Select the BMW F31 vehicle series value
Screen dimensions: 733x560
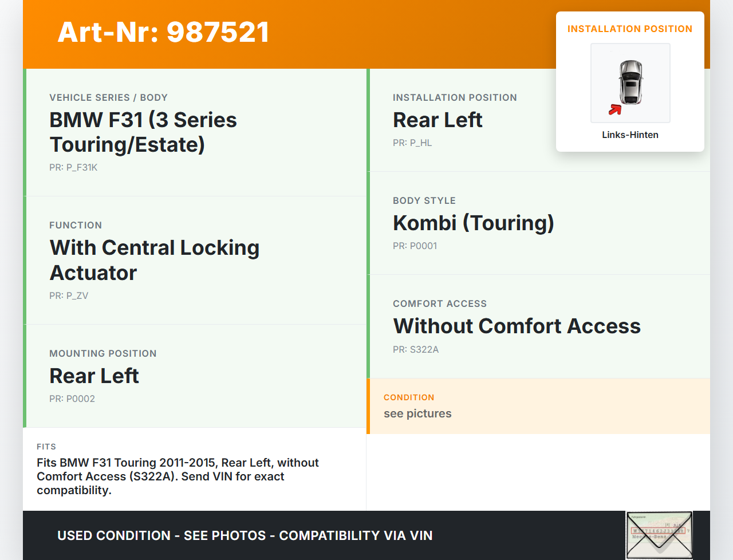point(143,132)
